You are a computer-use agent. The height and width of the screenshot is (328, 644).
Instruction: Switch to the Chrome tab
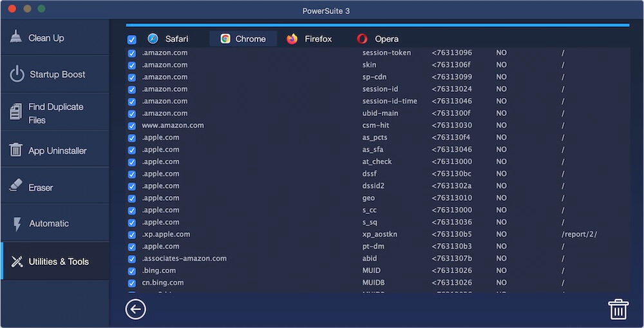243,39
